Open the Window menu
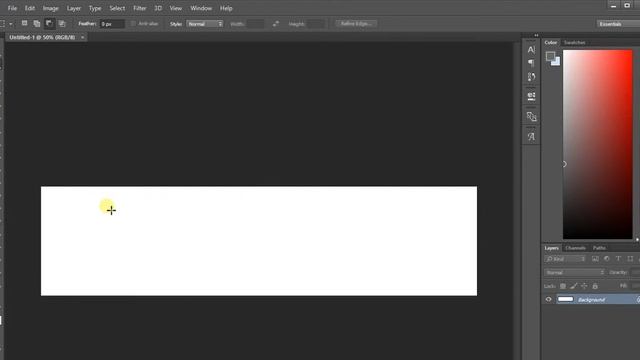 tap(201, 8)
